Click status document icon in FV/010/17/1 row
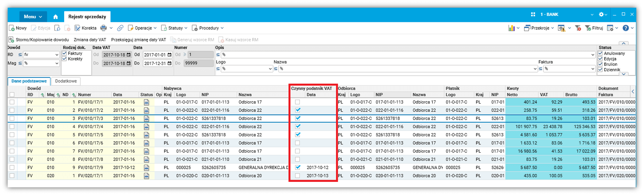 tap(146, 102)
